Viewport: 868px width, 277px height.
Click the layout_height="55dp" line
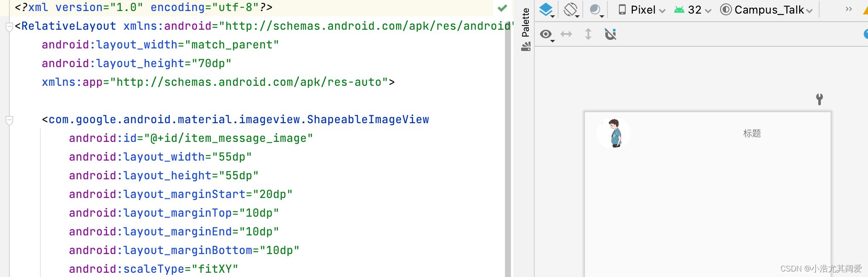click(164, 175)
